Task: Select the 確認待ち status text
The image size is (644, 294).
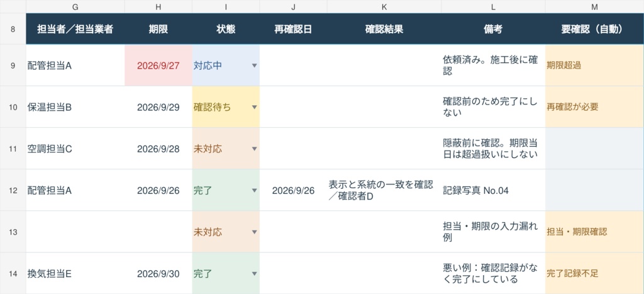Action: coord(213,107)
